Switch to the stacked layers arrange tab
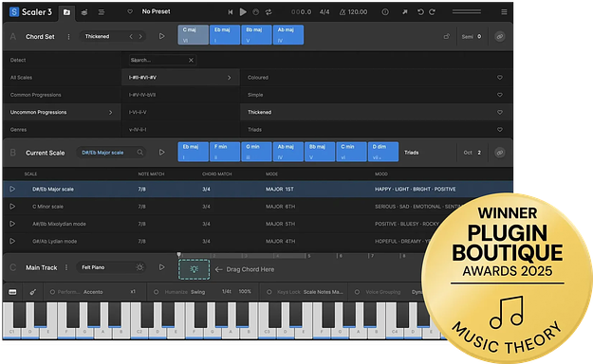 pos(83,12)
